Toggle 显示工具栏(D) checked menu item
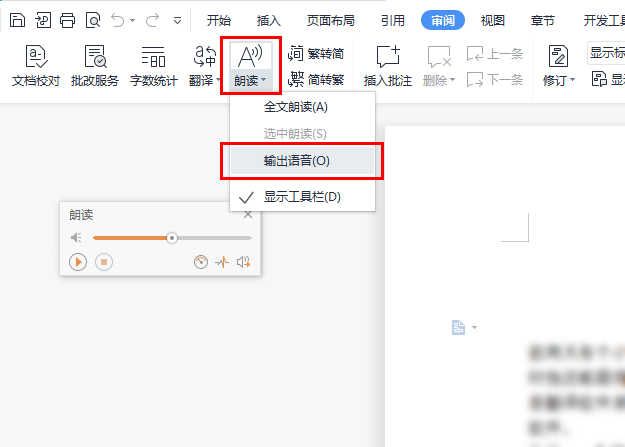625x447 pixels. (x=302, y=197)
